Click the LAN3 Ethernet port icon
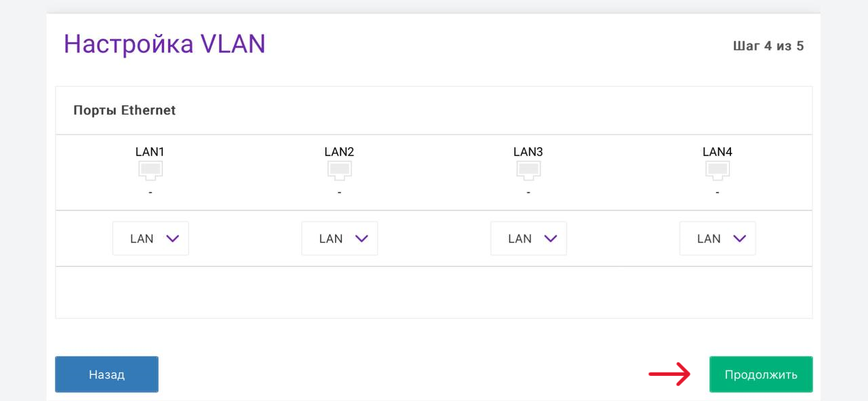This screenshot has height=401, width=868. [x=528, y=170]
